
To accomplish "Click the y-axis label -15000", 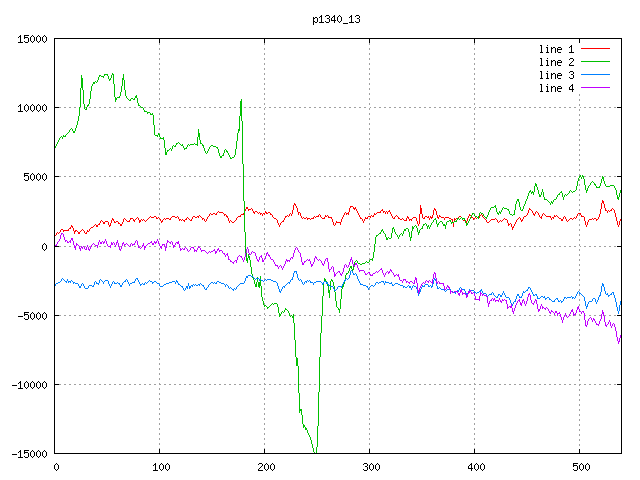I will pyautogui.click(x=29, y=454).
